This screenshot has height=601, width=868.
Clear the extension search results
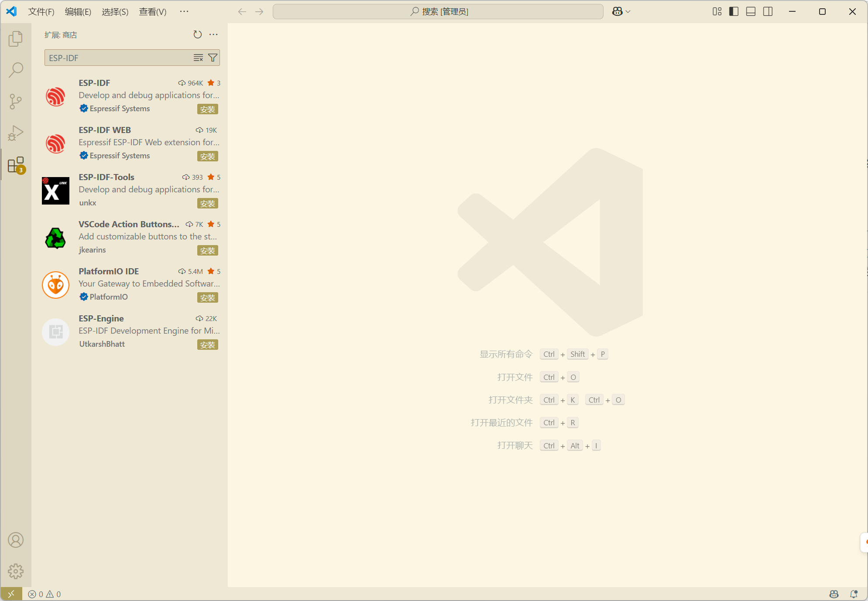198,58
